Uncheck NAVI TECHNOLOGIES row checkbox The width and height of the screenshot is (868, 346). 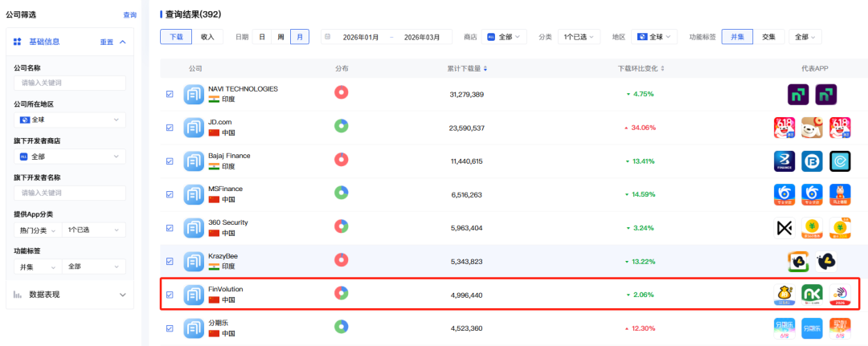point(170,94)
